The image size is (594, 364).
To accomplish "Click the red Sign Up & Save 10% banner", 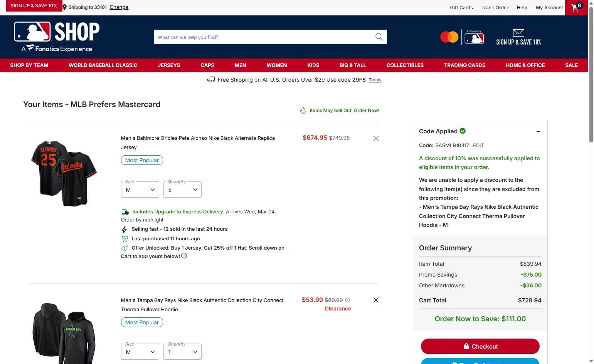I will point(34,6).
